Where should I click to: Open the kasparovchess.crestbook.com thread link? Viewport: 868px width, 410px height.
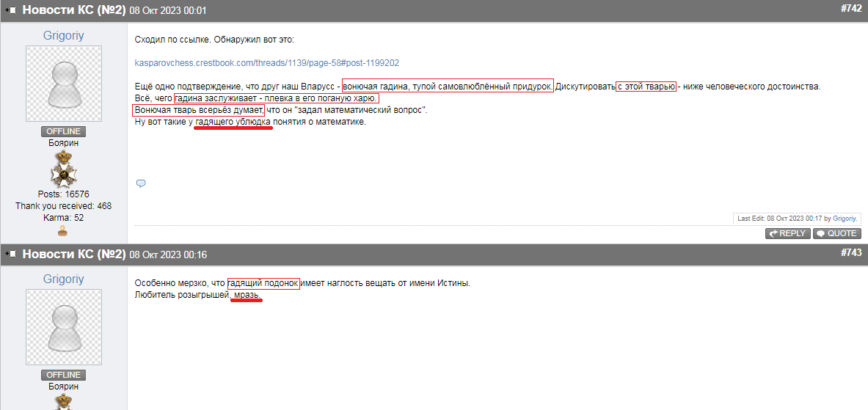tap(267, 63)
